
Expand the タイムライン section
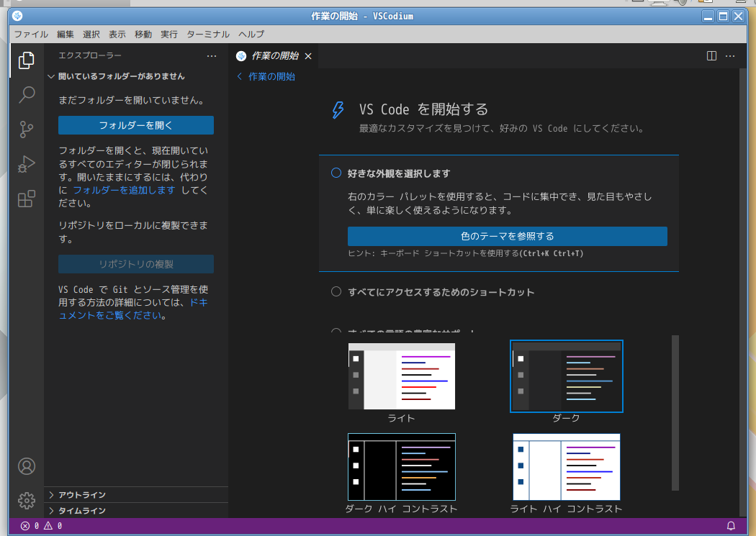pos(82,511)
